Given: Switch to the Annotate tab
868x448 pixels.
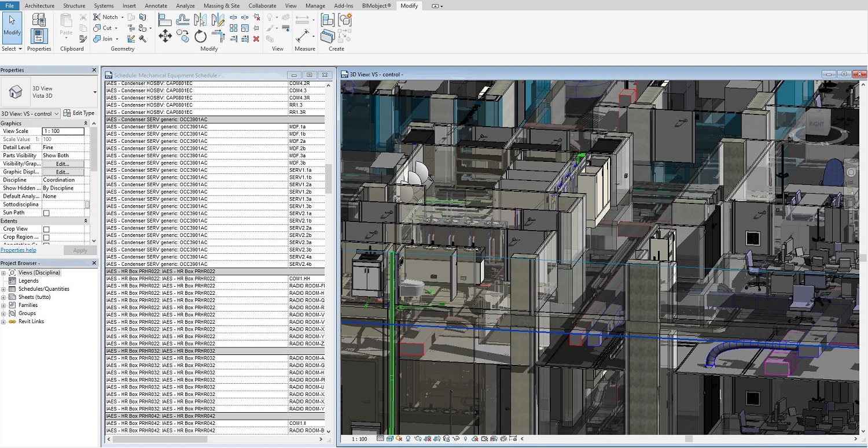Looking at the screenshot, I should [x=156, y=6].
